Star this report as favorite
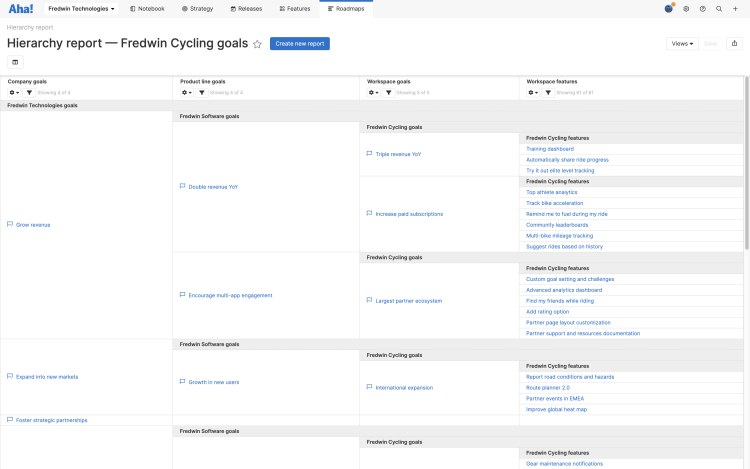Image resolution: width=750 pixels, height=469 pixels. [x=257, y=44]
